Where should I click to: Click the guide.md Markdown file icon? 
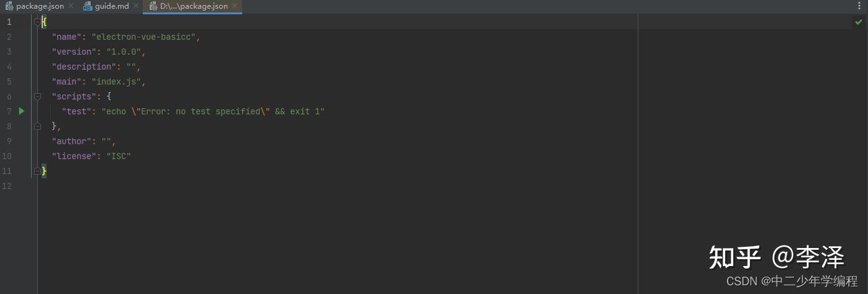pos(88,6)
